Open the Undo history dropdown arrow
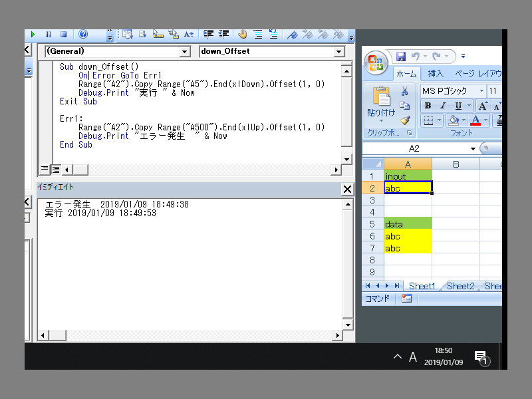 coord(425,57)
